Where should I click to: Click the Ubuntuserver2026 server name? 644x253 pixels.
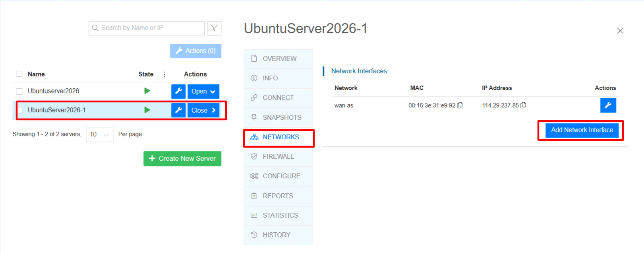pos(53,91)
